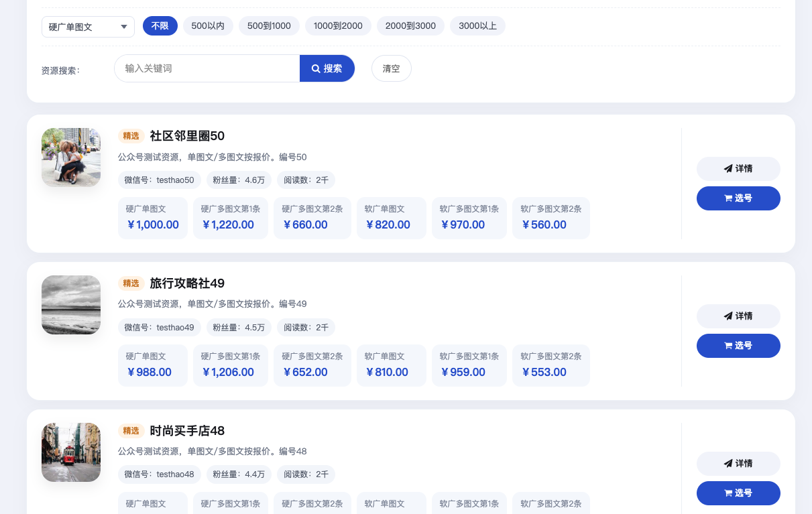
Task: Click the blue 搜索 button
Action: pos(327,68)
